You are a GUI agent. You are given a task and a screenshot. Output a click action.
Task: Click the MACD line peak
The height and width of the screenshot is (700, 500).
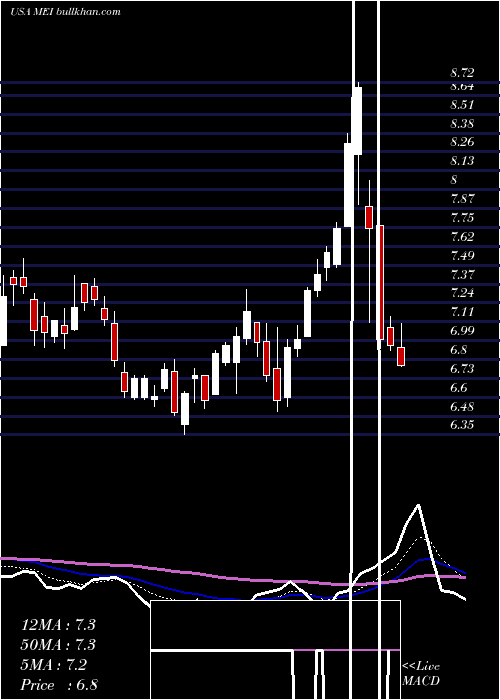click(x=418, y=505)
